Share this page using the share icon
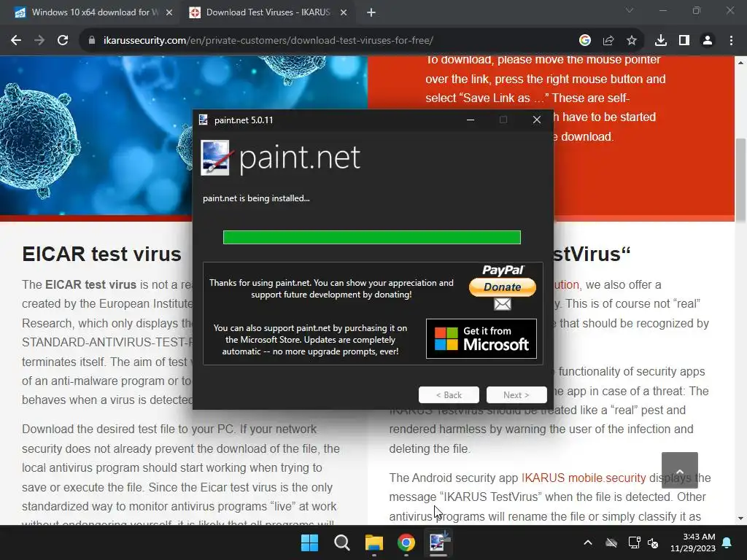747x560 pixels. (x=608, y=41)
